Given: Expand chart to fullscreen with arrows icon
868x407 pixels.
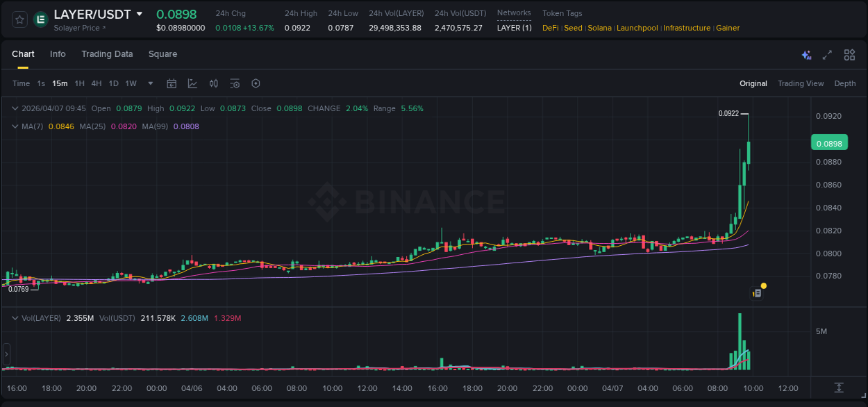Looking at the screenshot, I should (x=827, y=54).
